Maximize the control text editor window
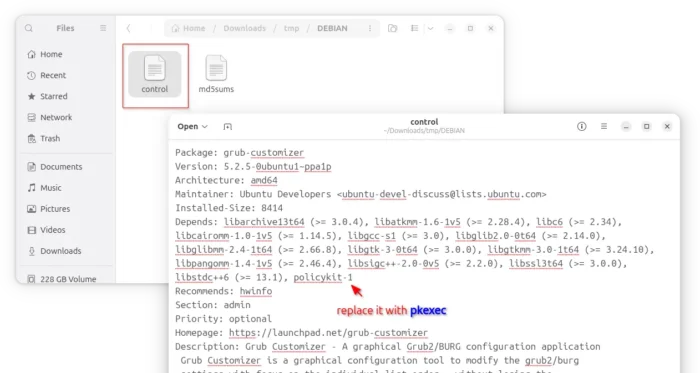Screen dimensions: 700x373 (x=646, y=127)
